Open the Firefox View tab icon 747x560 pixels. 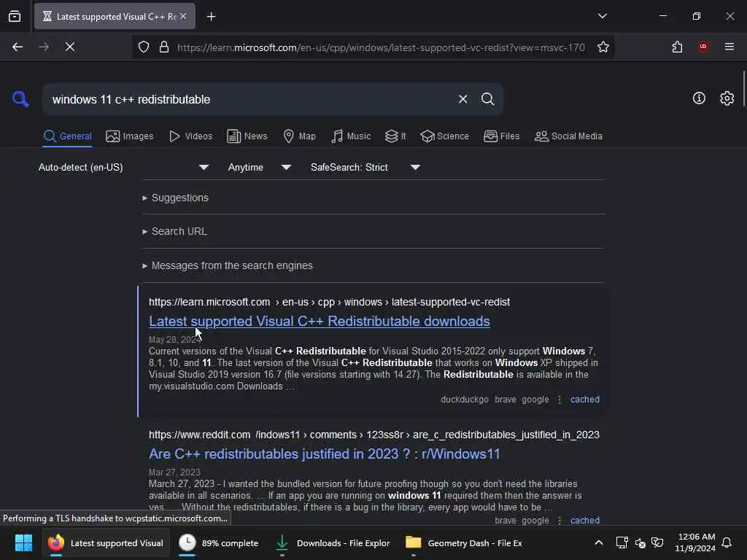(15, 16)
